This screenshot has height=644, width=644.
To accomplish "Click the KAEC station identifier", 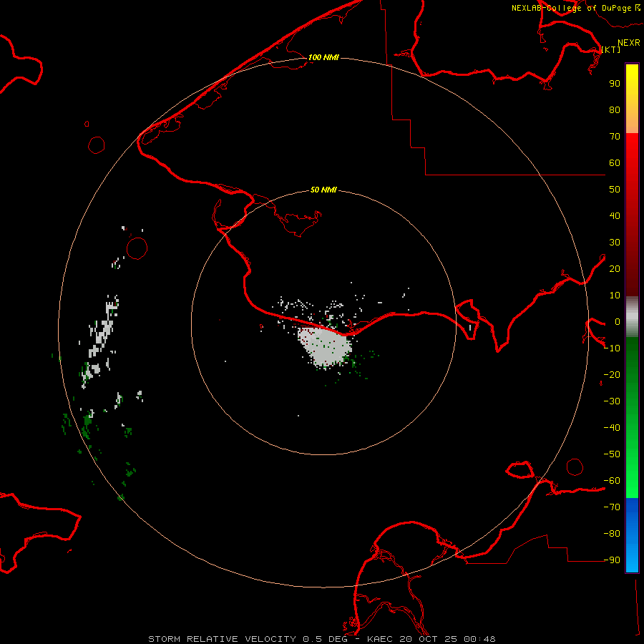I will tap(380, 639).
